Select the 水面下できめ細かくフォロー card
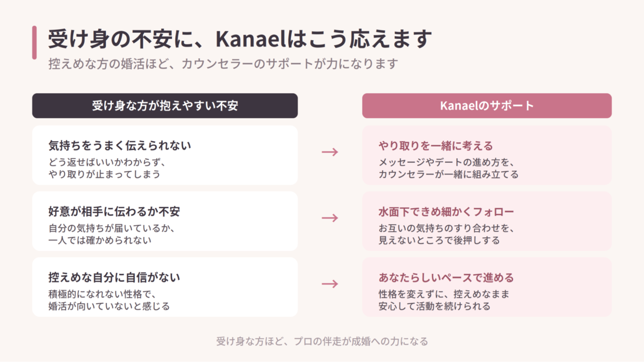This screenshot has width=644, height=362. pos(487,221)
